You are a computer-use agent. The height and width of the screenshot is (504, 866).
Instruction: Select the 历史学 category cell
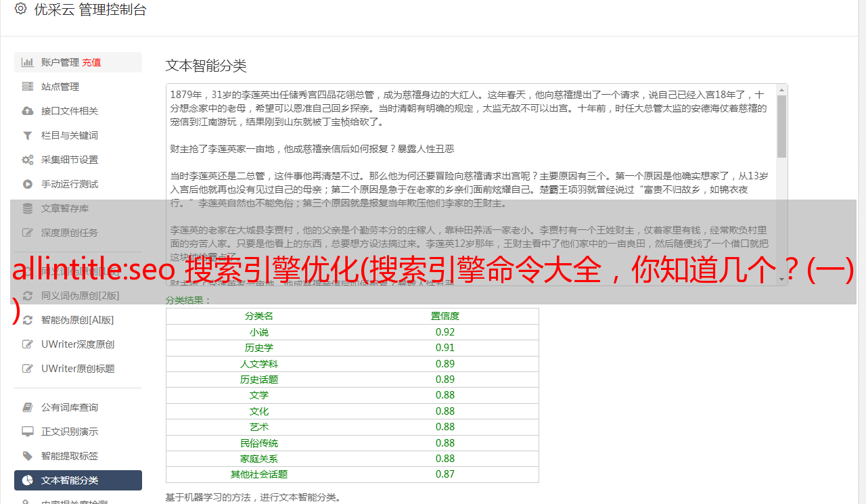(259, 348)
